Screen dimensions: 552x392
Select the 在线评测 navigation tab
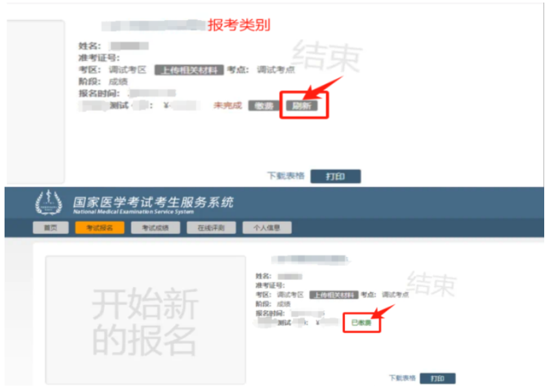coord(211,228)
